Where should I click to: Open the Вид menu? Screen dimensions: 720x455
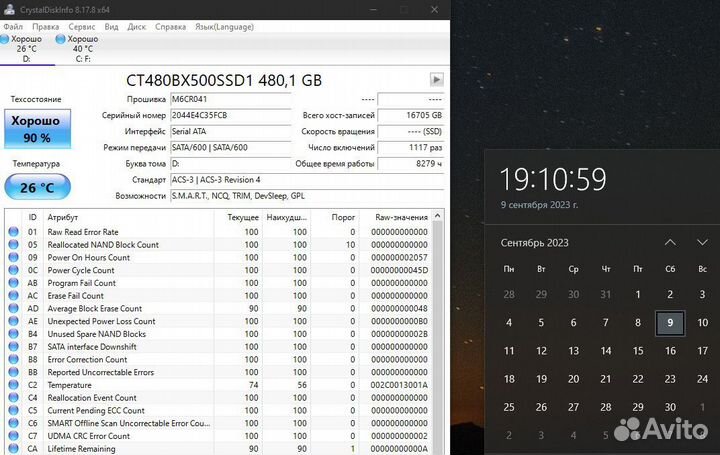coord(111,27)
